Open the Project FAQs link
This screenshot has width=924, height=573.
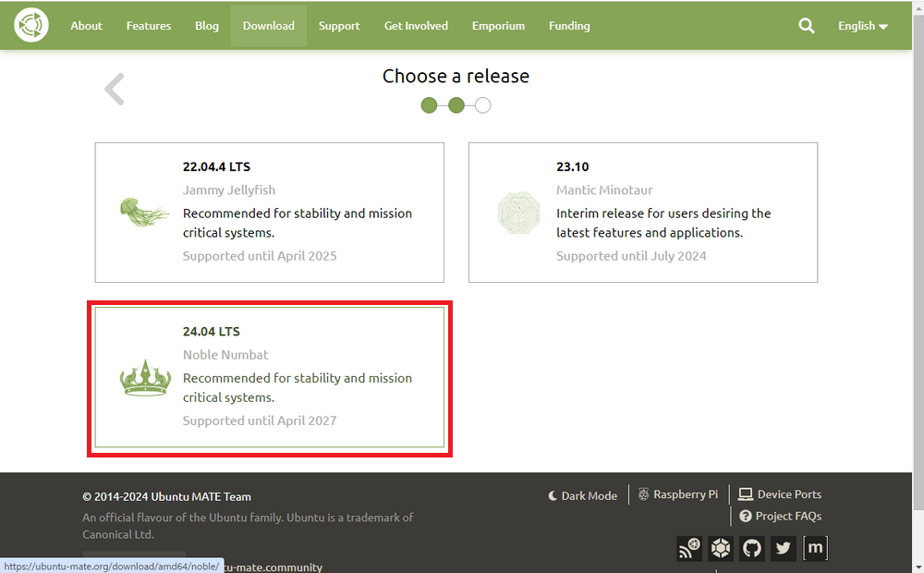tap(781, 516)
